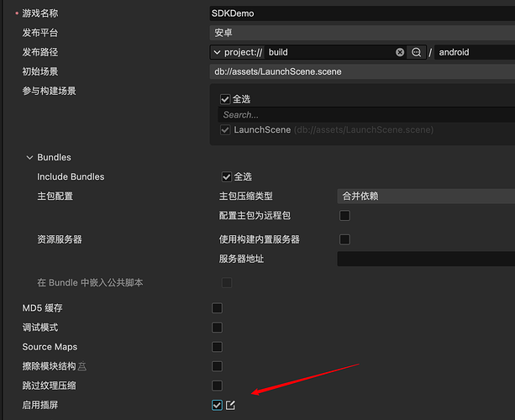Screen dimensions: 515x420
Task: Toggle 全选 checkbox under 参与构建场景
Action: 225,99
